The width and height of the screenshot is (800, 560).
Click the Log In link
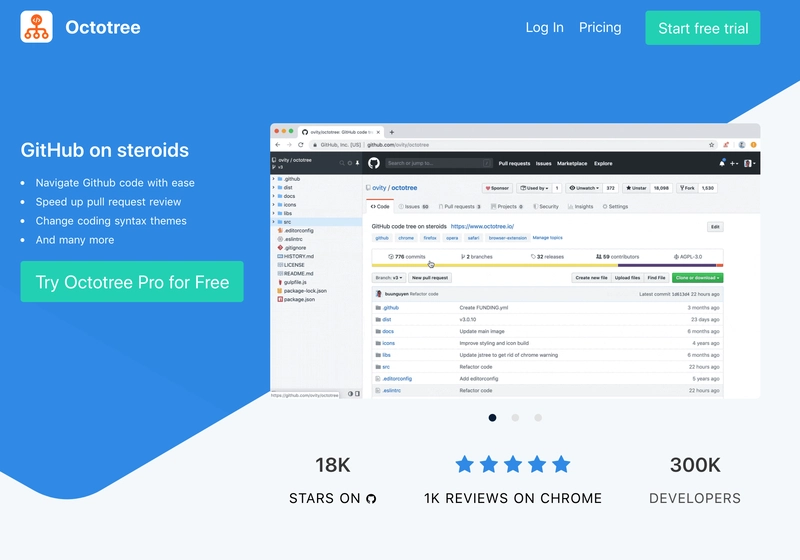(x=544, y=28)
